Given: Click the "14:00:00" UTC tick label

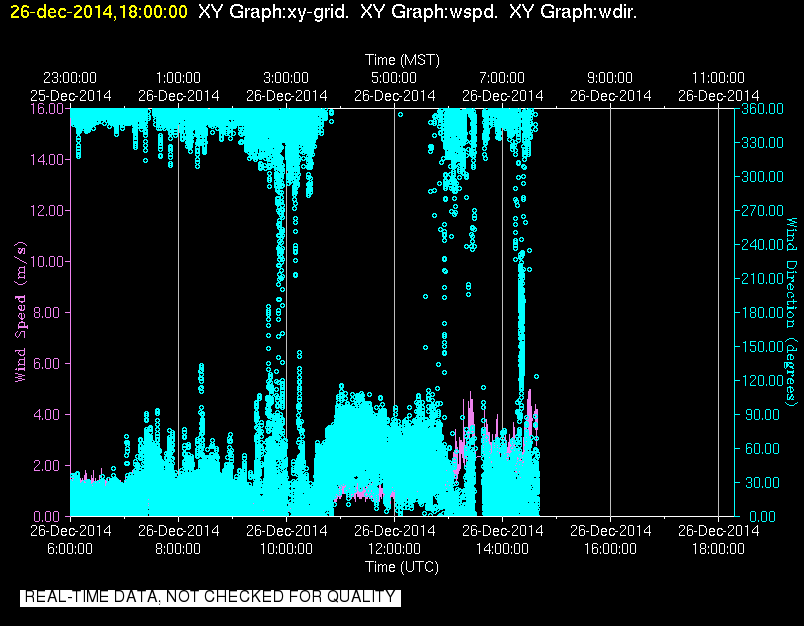Looking at the screenshot, I should click(502, 549).
